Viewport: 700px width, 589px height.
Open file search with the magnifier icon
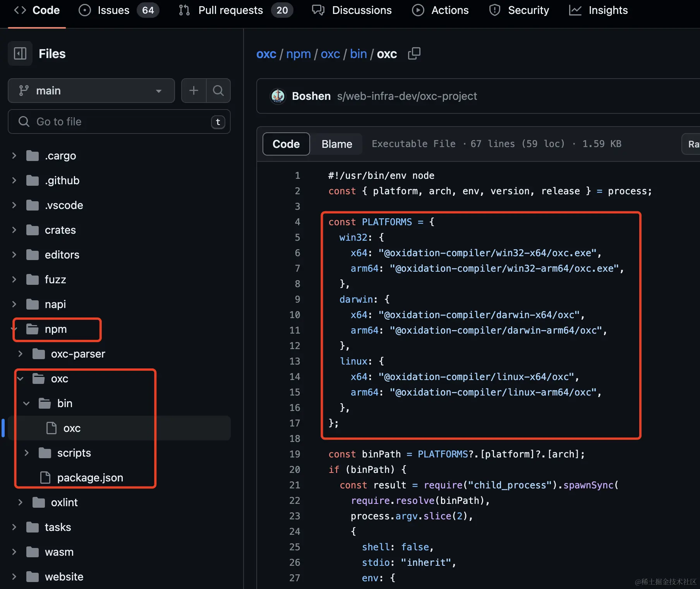(218, 91)
